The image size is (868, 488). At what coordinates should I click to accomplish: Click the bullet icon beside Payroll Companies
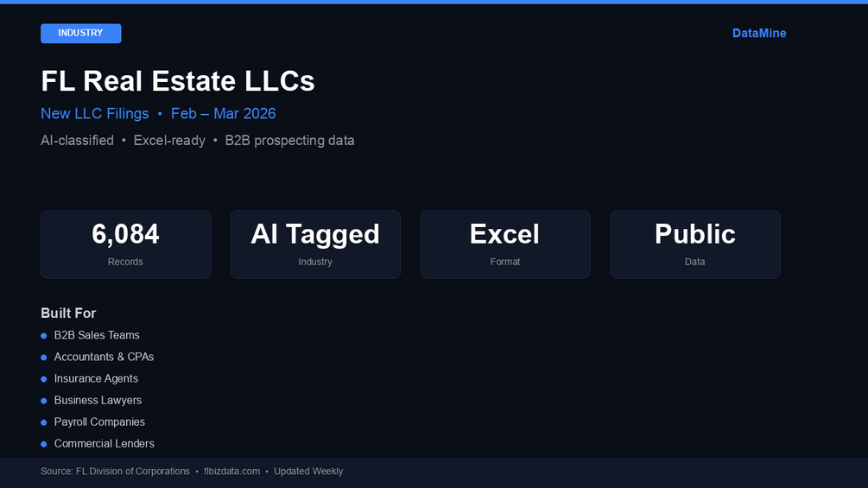[x=44, y=422]
